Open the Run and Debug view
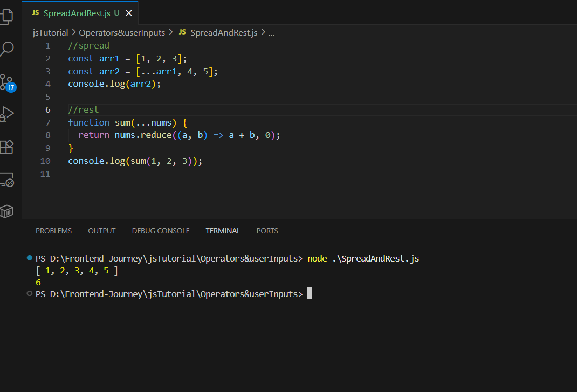 (x=6, y=114)
